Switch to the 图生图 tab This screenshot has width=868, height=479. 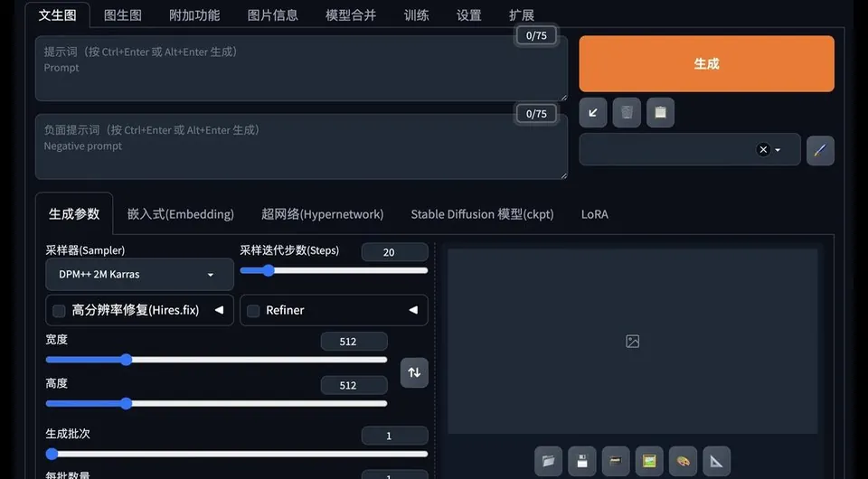123,15
